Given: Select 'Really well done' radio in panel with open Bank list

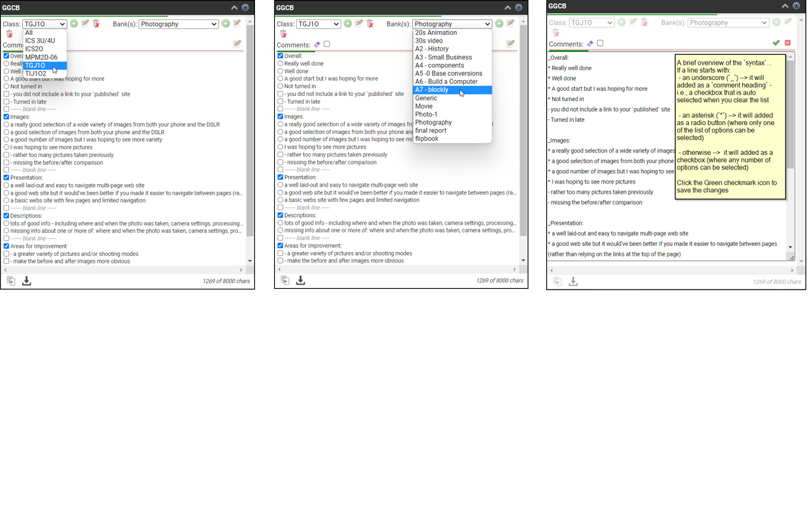Looking at the screenshot, I should pos(280,63).
